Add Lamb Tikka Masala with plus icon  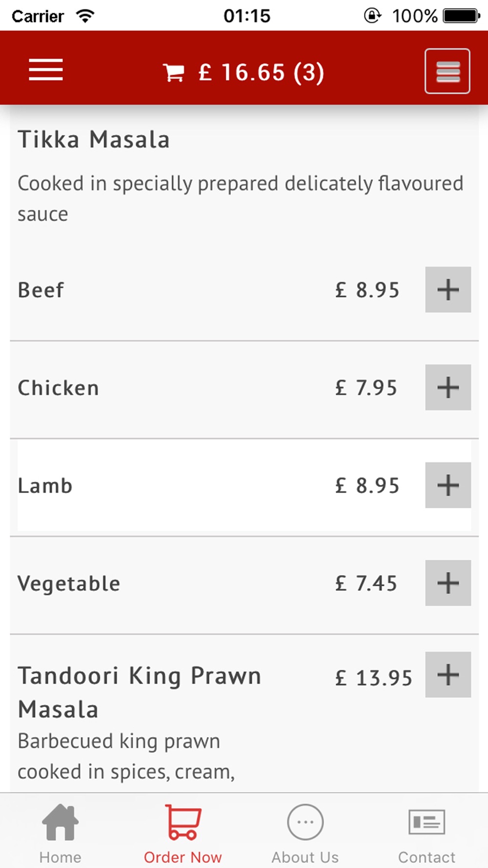[448, 485]
